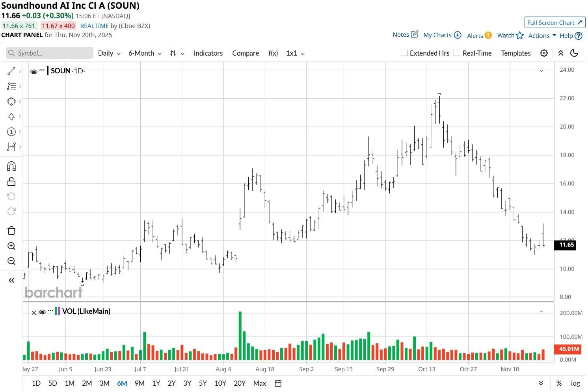Open the Indicators menu
Image resolution: width=588 pixels, height=392 pixels.
(208, 53)
